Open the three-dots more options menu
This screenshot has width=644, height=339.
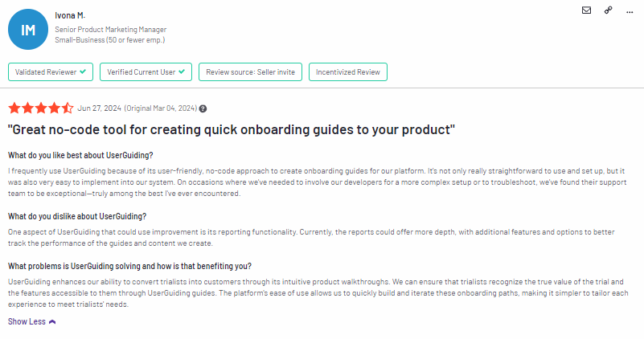(630, 12)
